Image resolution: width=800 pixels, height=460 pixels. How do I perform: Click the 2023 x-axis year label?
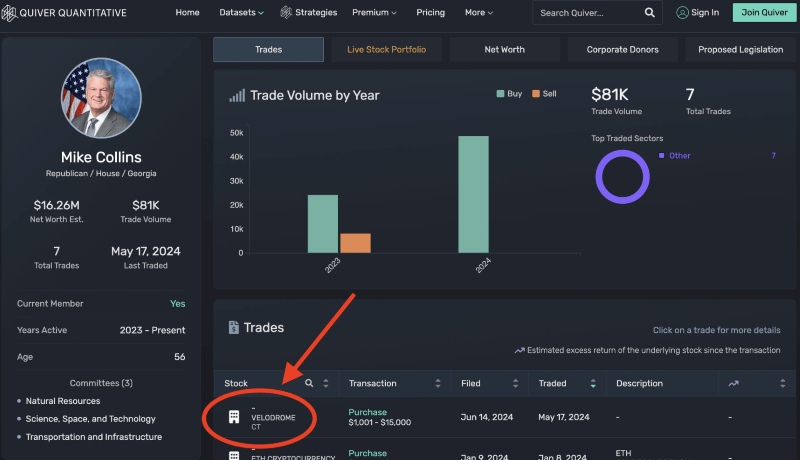(x=332, y=265)
